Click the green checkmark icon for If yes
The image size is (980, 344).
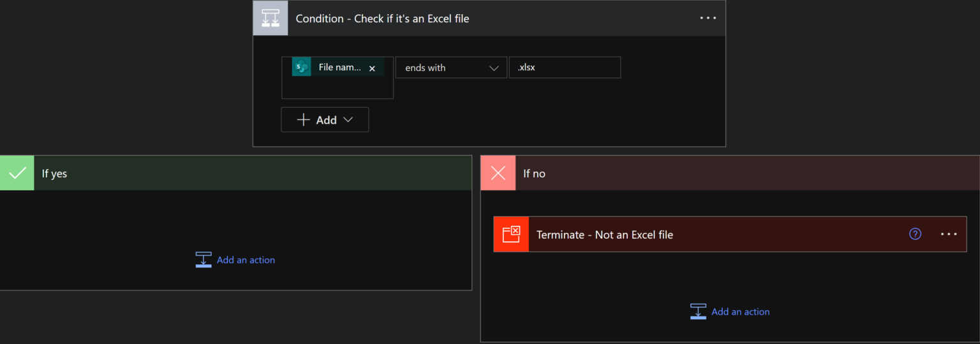tap(17, 173)
